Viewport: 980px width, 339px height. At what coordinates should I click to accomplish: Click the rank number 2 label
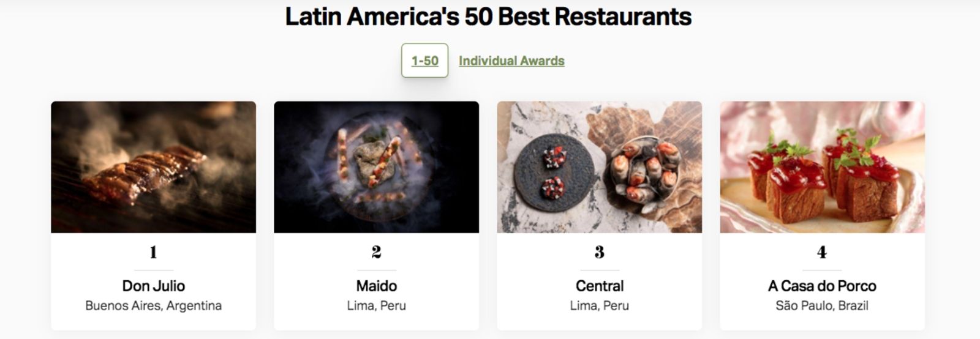coord(376,252)
